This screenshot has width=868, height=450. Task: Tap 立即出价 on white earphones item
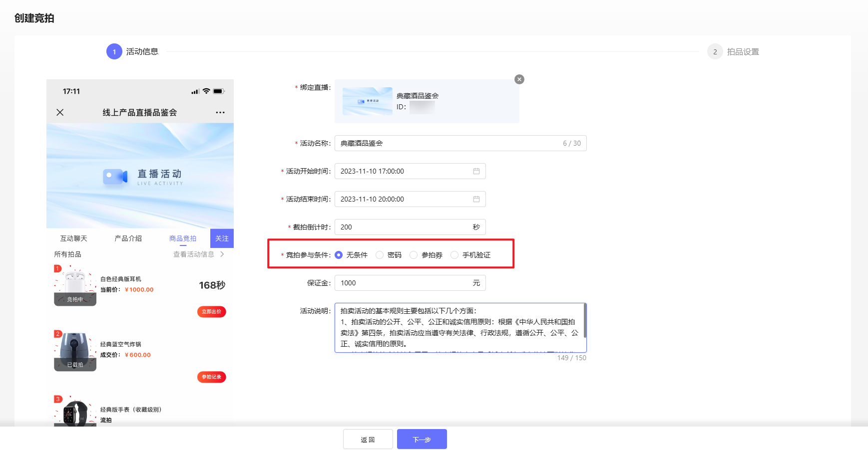click(x=211, y=312)
